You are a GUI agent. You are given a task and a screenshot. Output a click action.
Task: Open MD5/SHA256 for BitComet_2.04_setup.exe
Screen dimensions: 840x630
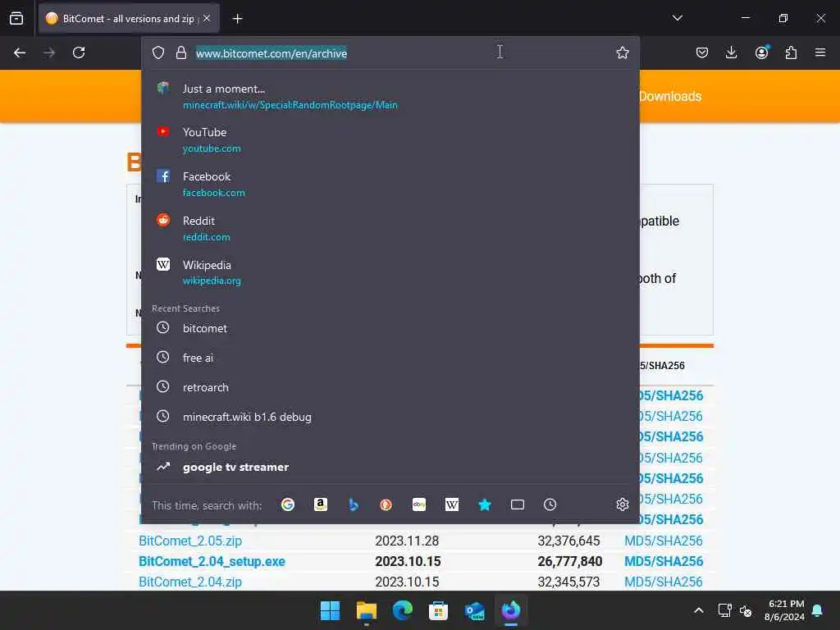coord(664,561)
